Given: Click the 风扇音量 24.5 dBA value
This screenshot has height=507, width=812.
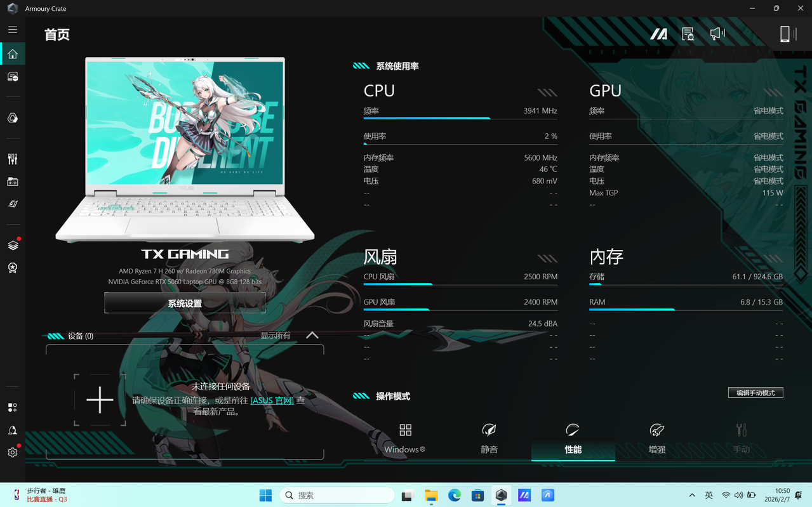Looking at the screenshot, I should tap(543, 324).
